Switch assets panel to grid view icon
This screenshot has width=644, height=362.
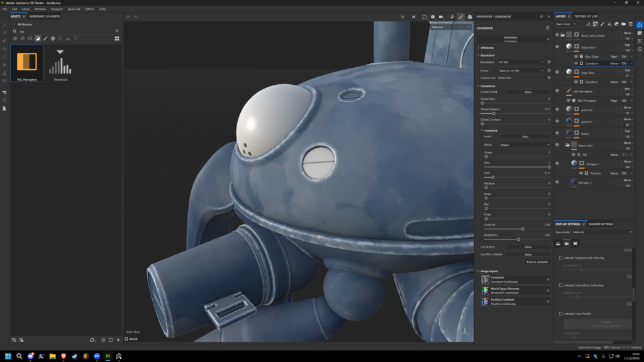[117, 38]
